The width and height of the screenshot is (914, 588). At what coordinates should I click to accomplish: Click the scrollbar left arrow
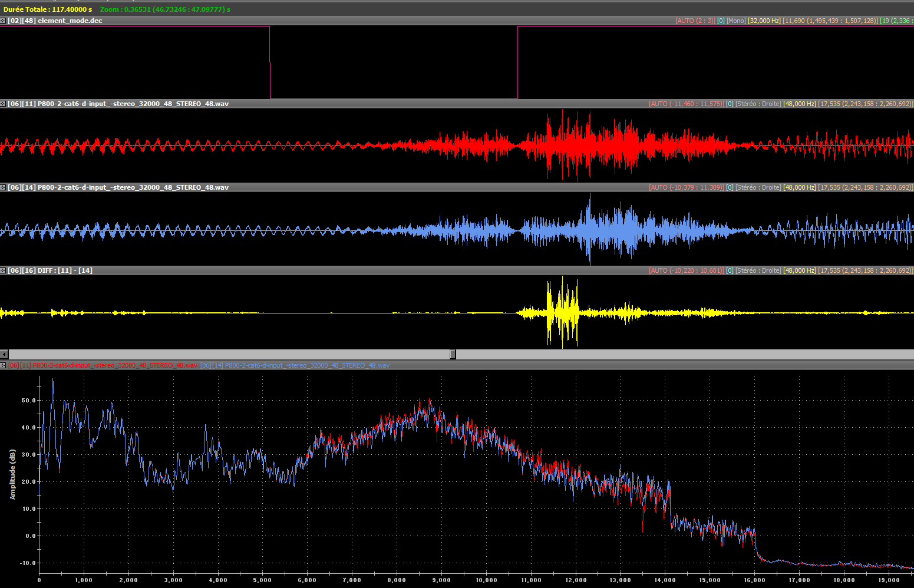tap(4, 354)
